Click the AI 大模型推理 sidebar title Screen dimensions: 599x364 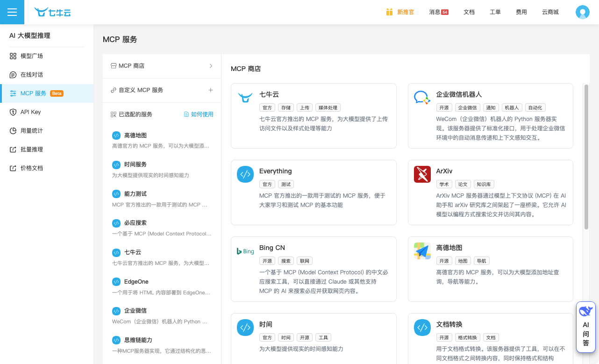click(x=30, y=36)
